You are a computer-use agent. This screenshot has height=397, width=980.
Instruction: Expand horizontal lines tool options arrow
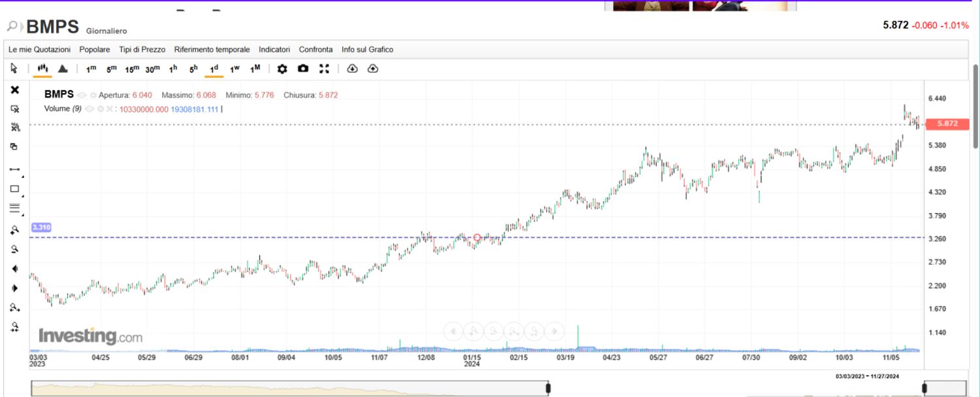point(23,215)
